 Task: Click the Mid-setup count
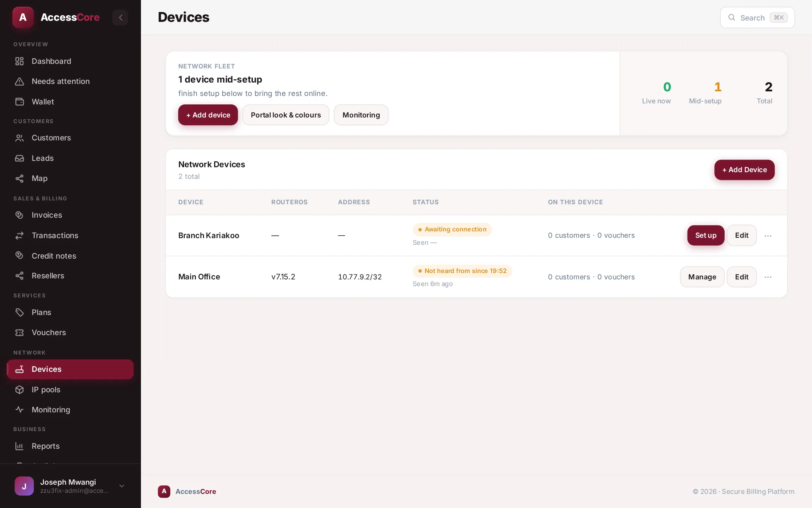(x=718, y=87)
